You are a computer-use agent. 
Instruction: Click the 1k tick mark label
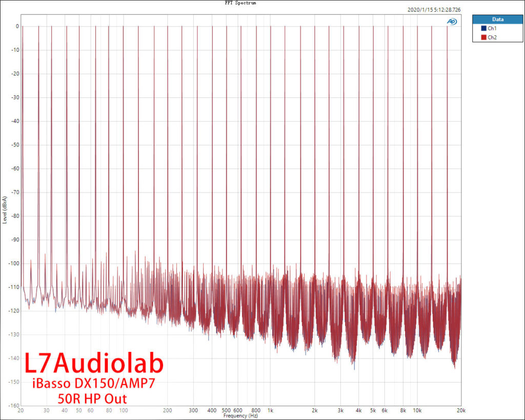270,411
